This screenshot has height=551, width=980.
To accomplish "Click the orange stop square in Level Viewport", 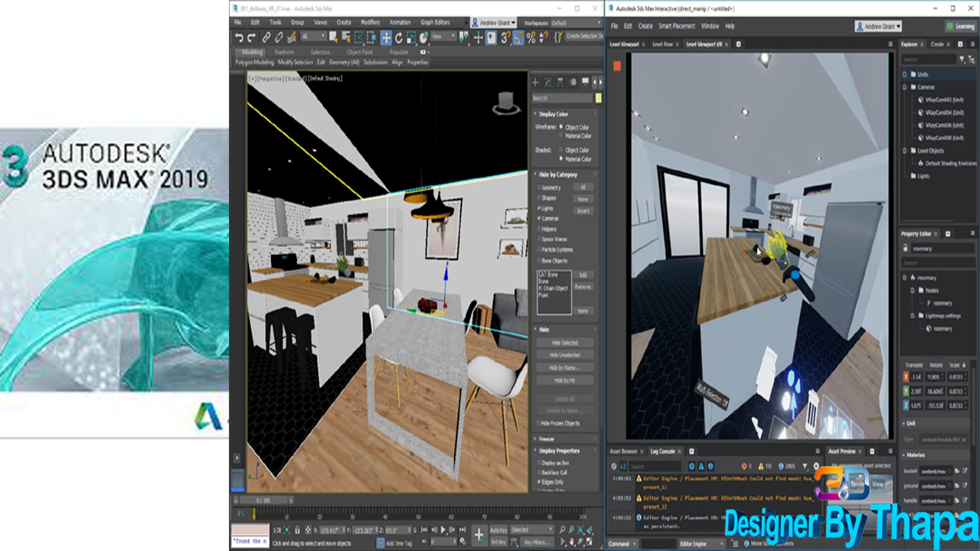I will click(617, 66).
